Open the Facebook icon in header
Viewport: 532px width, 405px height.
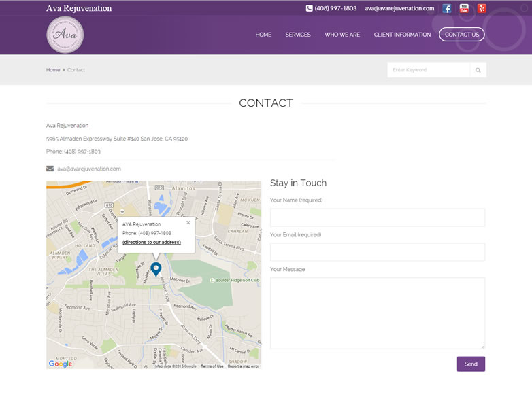pyautogui.click(x=447, y=9)
